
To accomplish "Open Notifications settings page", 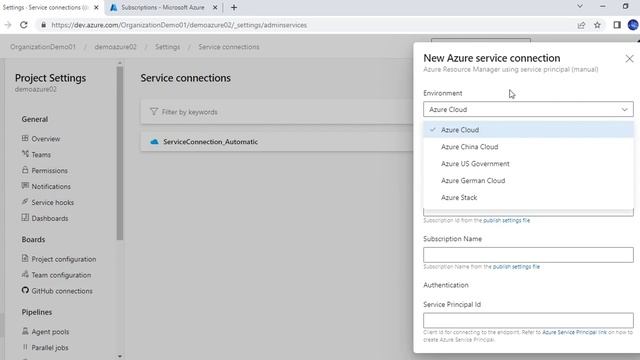I will 51,187.
